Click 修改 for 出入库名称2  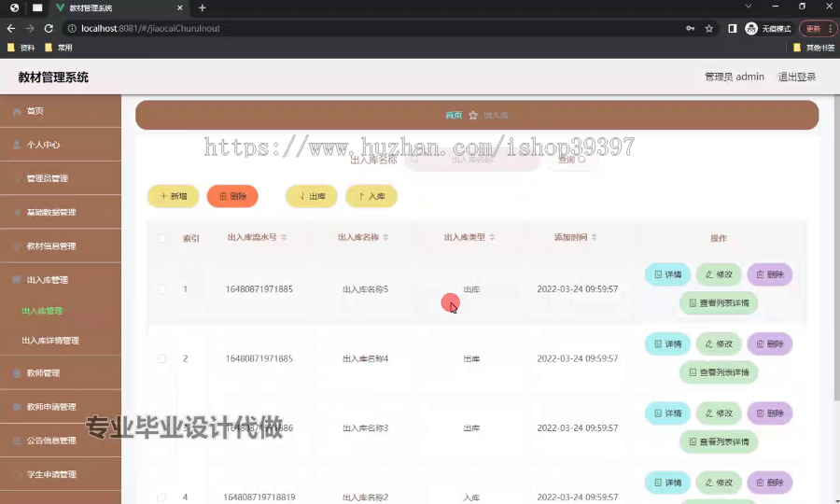pos(719,483)
